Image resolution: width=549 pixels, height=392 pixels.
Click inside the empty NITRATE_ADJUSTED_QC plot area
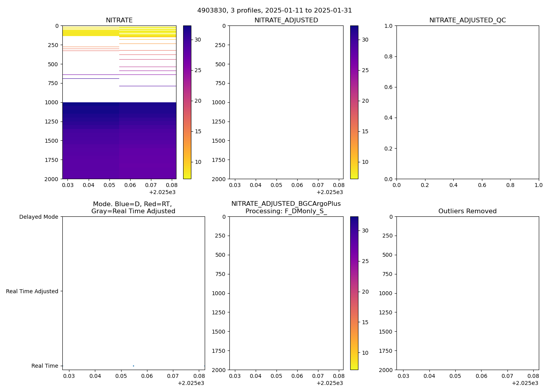pos(467,102)
